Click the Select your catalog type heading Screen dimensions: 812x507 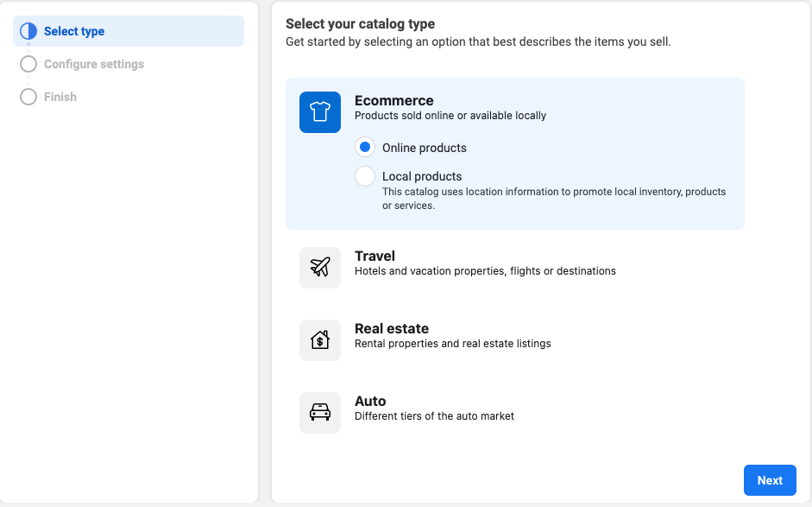(360, 24)
